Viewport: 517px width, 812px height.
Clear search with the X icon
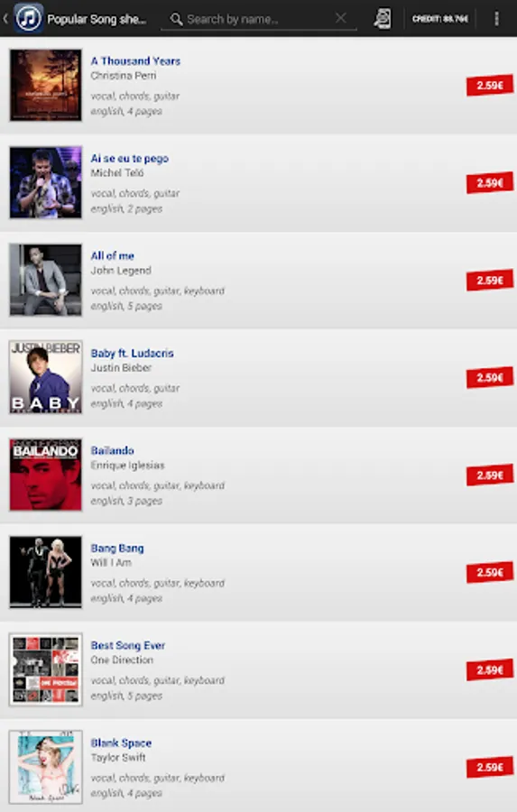340,18
